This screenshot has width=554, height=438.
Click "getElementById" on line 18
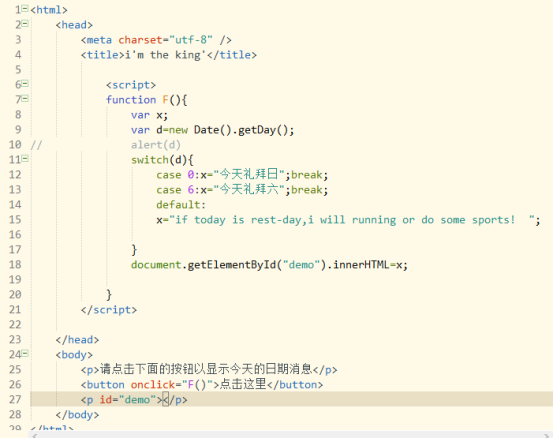231,265
